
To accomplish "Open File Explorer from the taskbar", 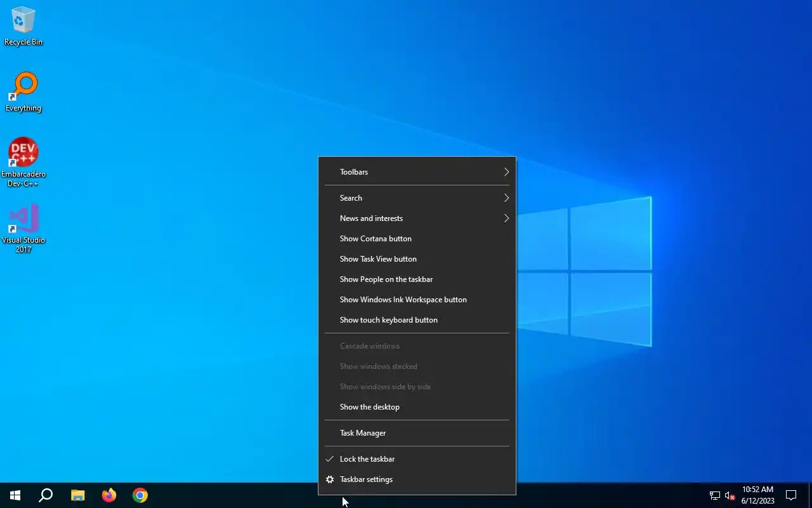I will tap(77, 495).
